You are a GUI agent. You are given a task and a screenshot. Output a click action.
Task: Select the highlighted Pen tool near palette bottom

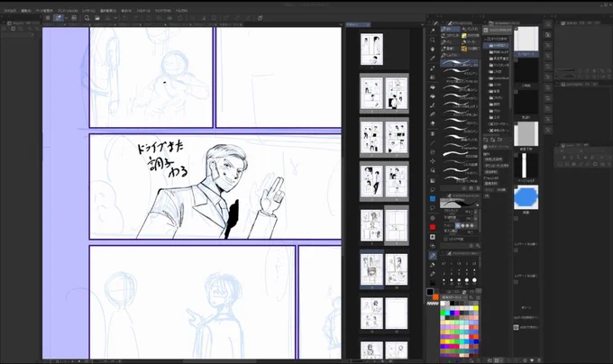pyautogui.click(x=433, y=256)
